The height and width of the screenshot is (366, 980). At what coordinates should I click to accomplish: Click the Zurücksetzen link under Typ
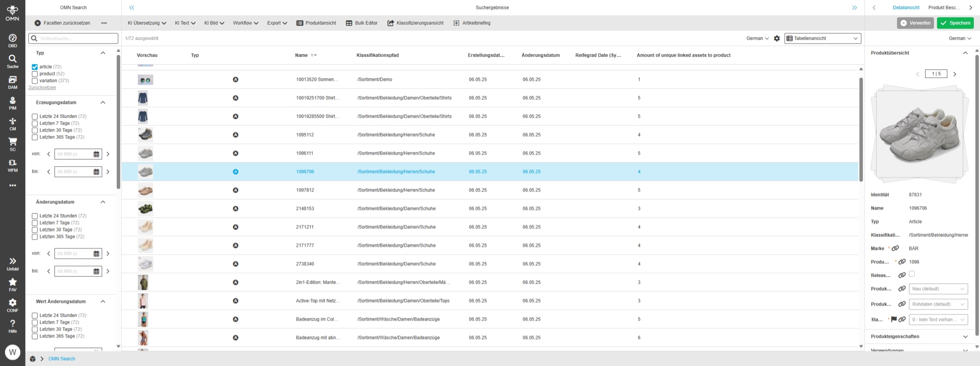42,88
